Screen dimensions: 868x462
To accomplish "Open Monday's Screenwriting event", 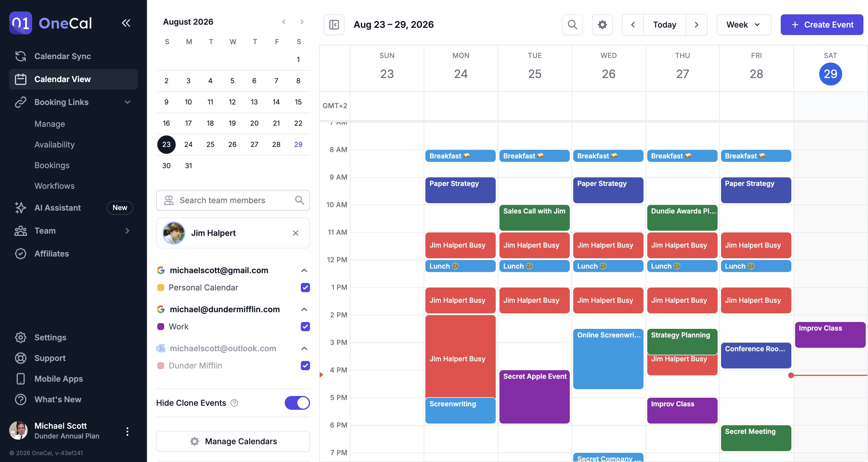I will (460, 410).
